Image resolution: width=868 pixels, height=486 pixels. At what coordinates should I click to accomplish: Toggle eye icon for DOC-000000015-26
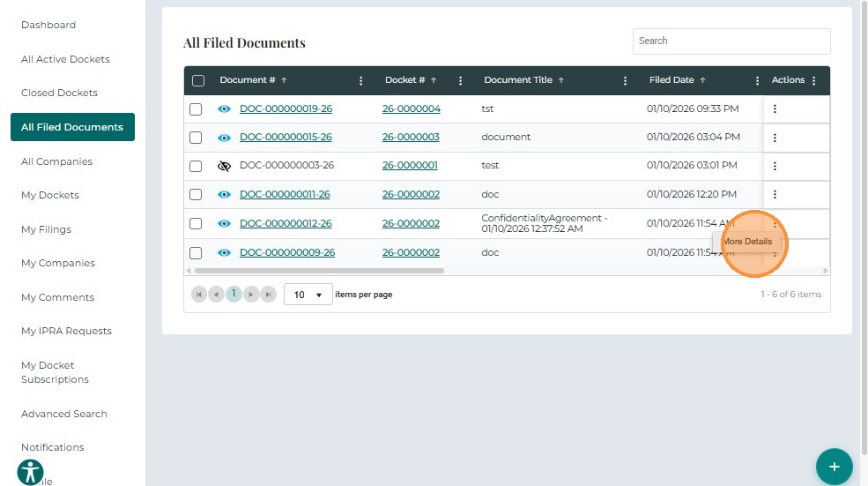[x=224, y=138]
